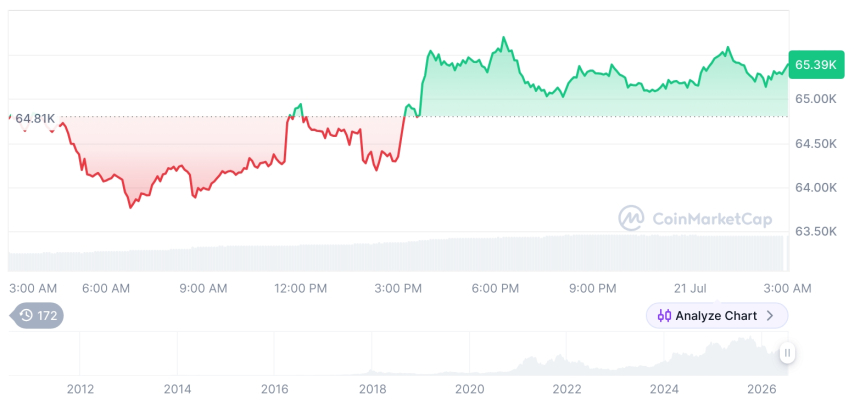Click the clock history icon beside 172
Image resolution: width=860 pixels, height=401 pixels.
tap(26, 315)
